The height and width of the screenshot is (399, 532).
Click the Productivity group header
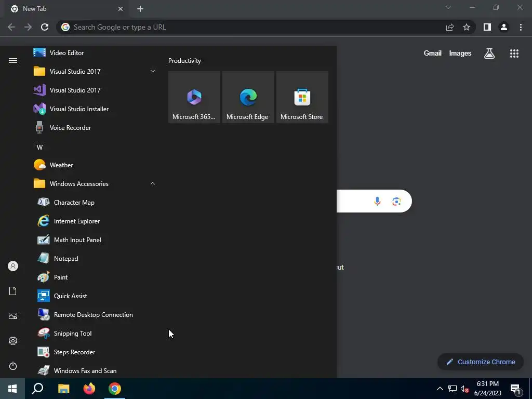point(184,61)
